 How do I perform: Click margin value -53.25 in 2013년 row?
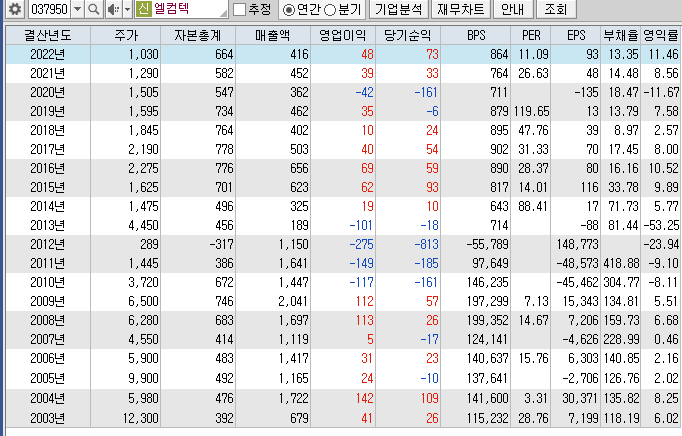(x=661, y=225)
